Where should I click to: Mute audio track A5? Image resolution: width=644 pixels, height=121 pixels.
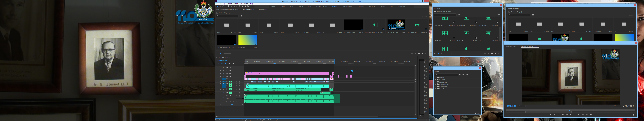[x=230, y=93]
